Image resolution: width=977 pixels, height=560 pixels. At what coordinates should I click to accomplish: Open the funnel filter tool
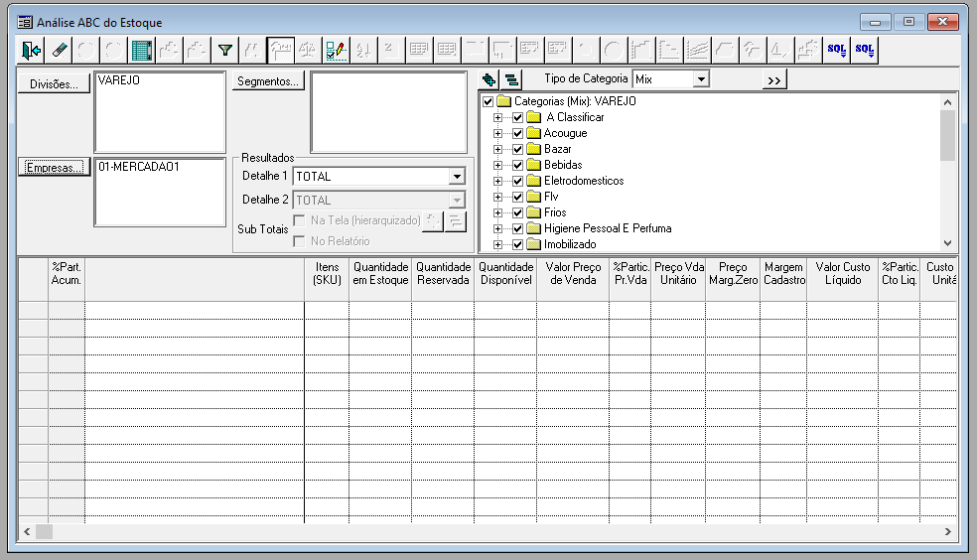[225, 50]
